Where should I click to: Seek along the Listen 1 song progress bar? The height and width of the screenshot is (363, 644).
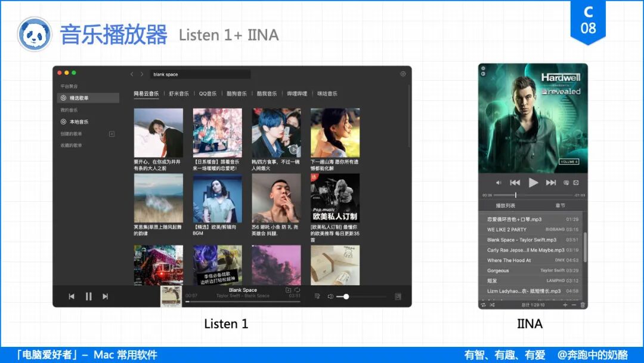tap(243, 302)
